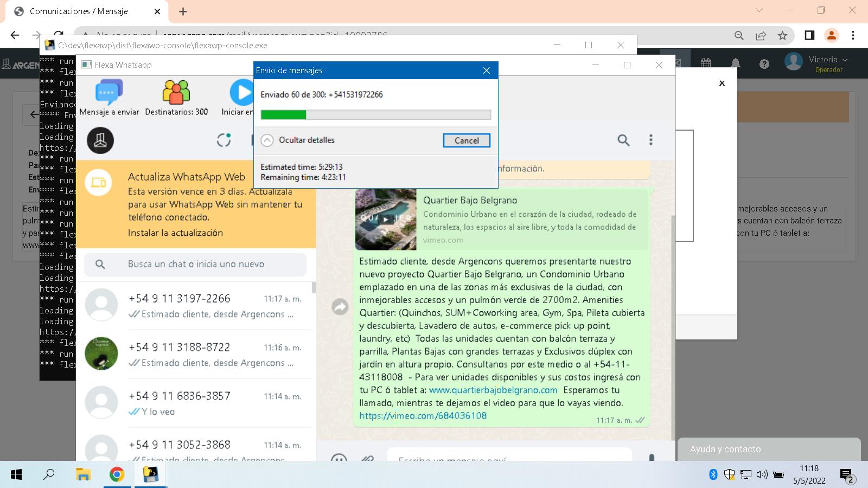Open File Explorer from taskbar
Image resolution: width=868 pixels, height=488 pixels.
pos(83,475)
